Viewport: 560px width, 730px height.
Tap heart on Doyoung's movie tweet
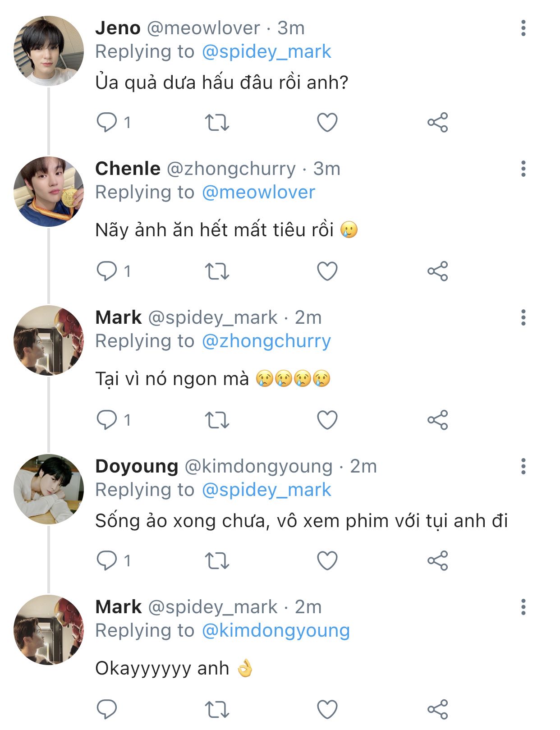327,560
